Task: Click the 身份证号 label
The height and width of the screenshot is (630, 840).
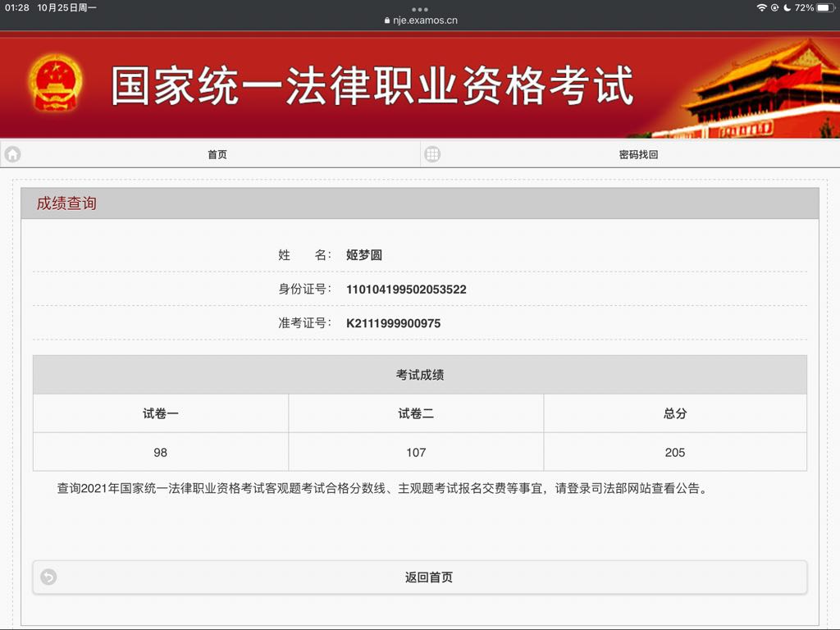Action: 304,290
